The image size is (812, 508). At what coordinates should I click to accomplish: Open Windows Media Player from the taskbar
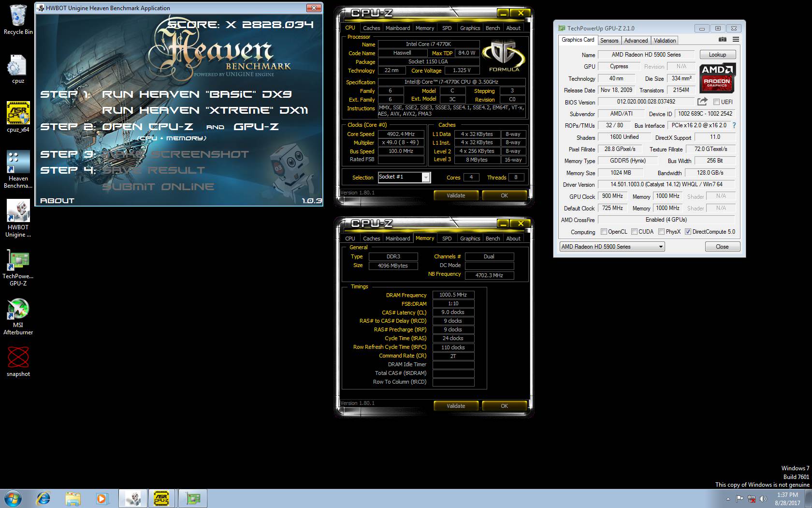click(x=102, y=498)
